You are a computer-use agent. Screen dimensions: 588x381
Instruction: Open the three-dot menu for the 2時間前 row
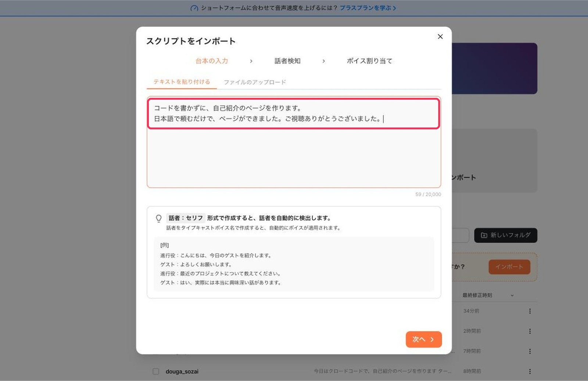(x=530, y=331)
